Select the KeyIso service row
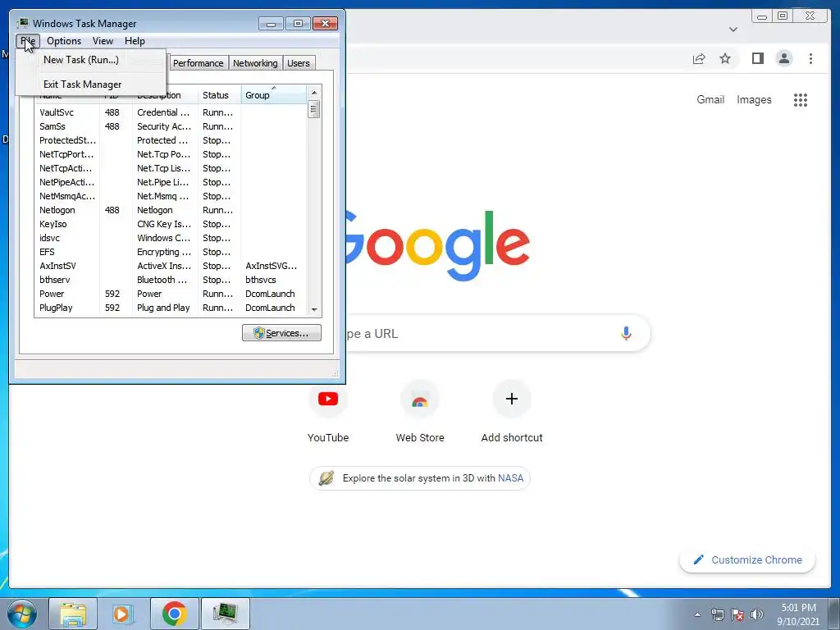This screenshot has width=840, height=630. click(171, 224)
